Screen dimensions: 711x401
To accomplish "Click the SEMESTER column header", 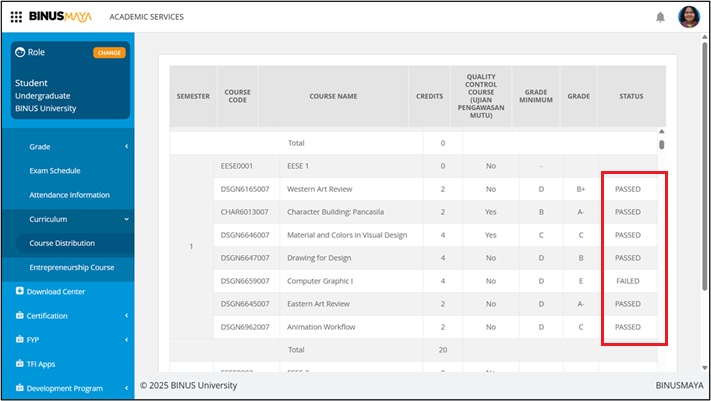I will [x=193, y=96].
